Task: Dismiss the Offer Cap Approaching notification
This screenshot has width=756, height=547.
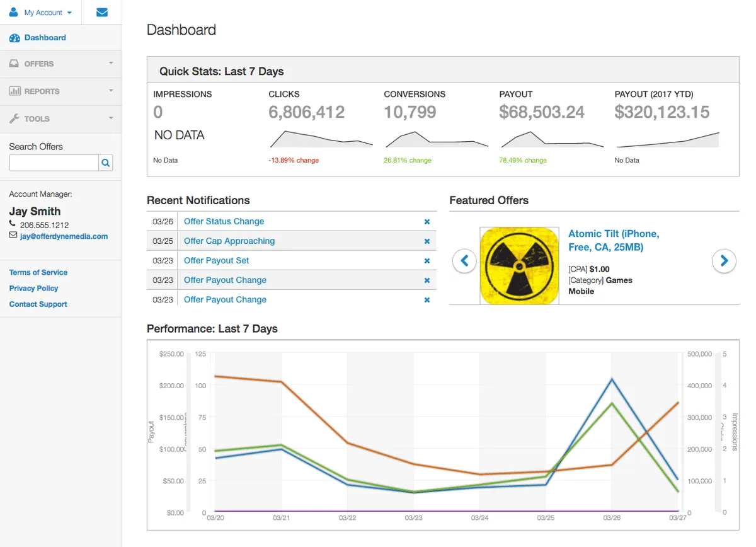Action: click(x=427, y=241)
